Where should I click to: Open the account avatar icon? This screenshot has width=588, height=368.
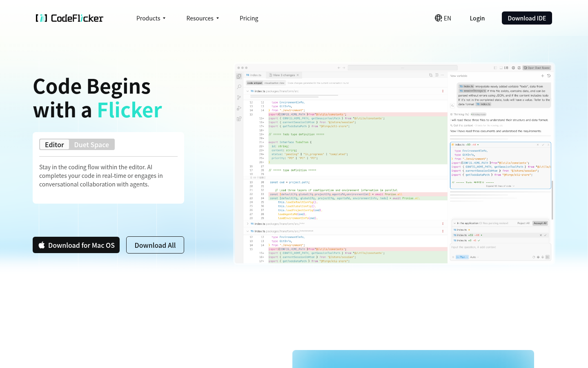click(x=519, y=68)
